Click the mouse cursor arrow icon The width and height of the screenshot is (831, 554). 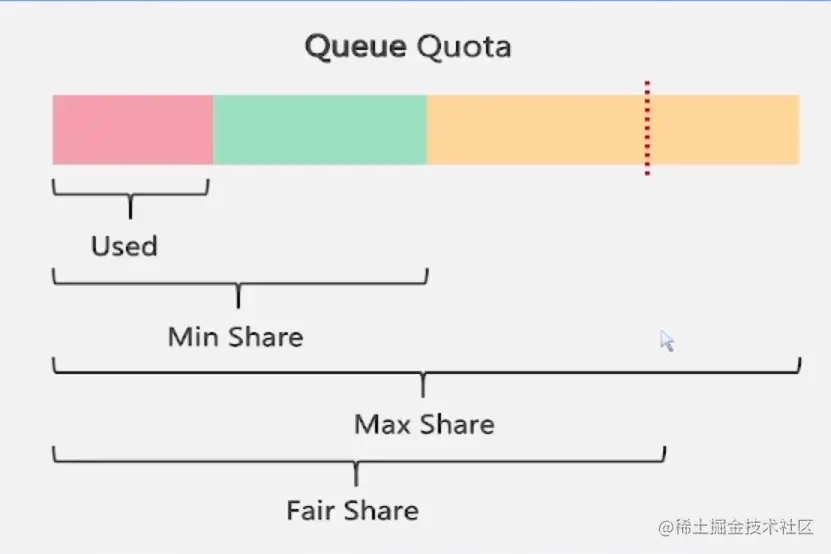(x=667, y=341)
